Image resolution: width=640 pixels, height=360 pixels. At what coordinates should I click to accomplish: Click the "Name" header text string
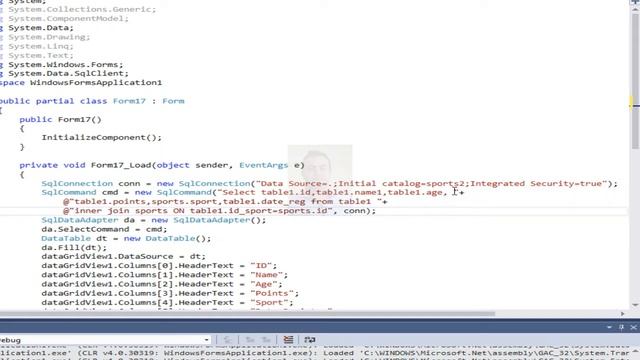[x=267, y=275]
